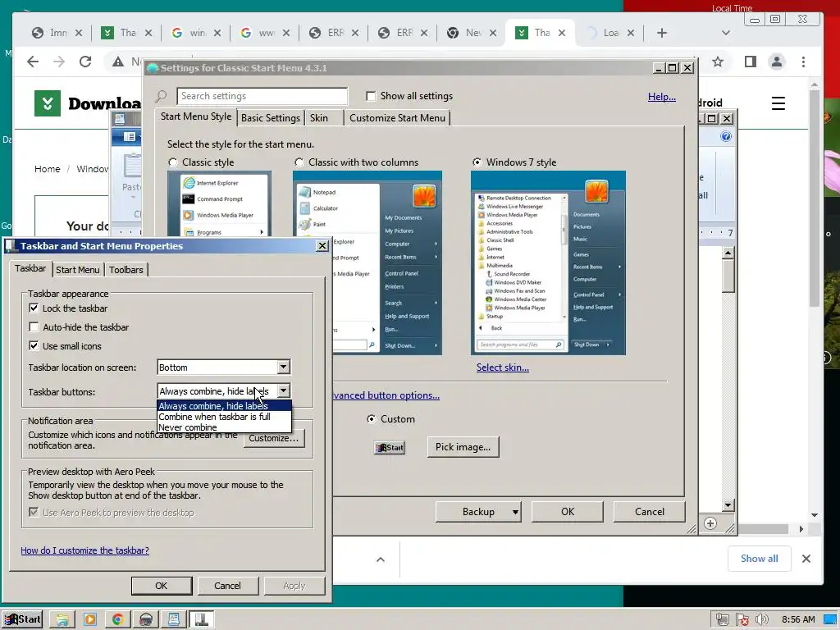Viewport: 840px width, 630px height.
Task: Select the Start Menu Style tab
Action: coord(196,116)
